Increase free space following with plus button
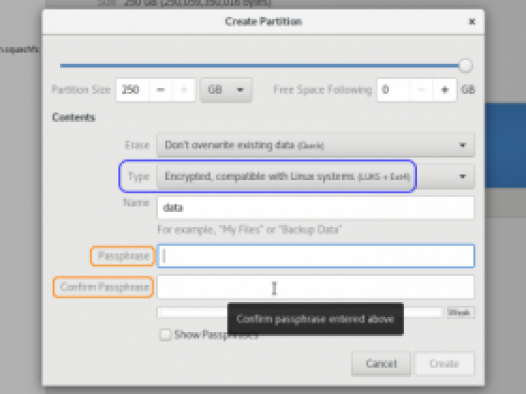 point(445,90)
